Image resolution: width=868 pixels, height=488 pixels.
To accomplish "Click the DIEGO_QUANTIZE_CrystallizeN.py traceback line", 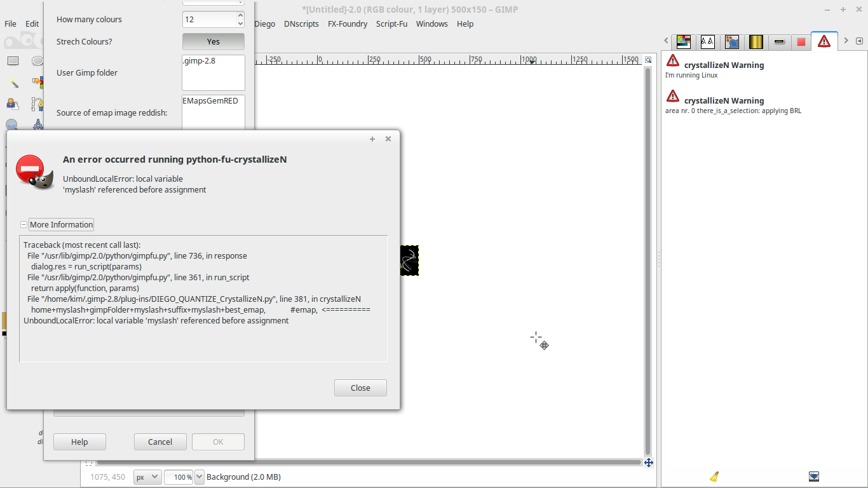I will [194, 299].
